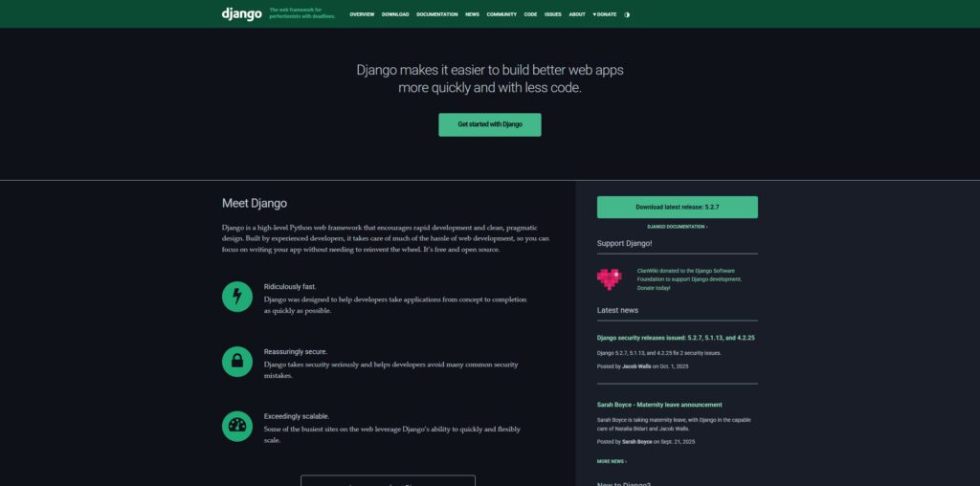This screenshot has width=980, height=486.
Task: Click the pixel heart donation icon
Action: coord(609,278)
